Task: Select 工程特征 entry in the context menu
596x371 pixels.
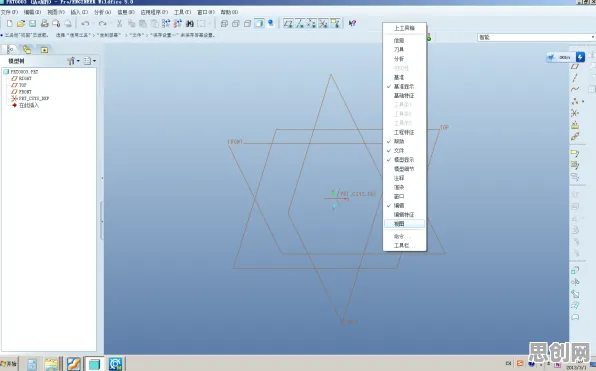Action: (x=404, y=132)
